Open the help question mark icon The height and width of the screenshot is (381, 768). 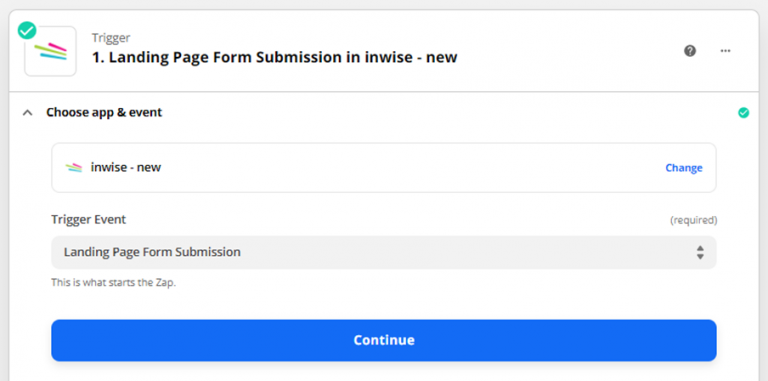click(x=690, y=51)
